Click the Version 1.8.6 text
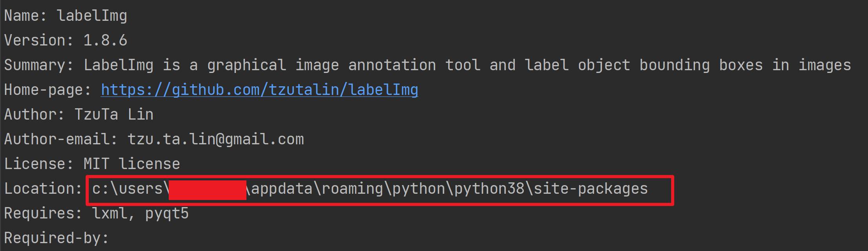 pos(66,40)
